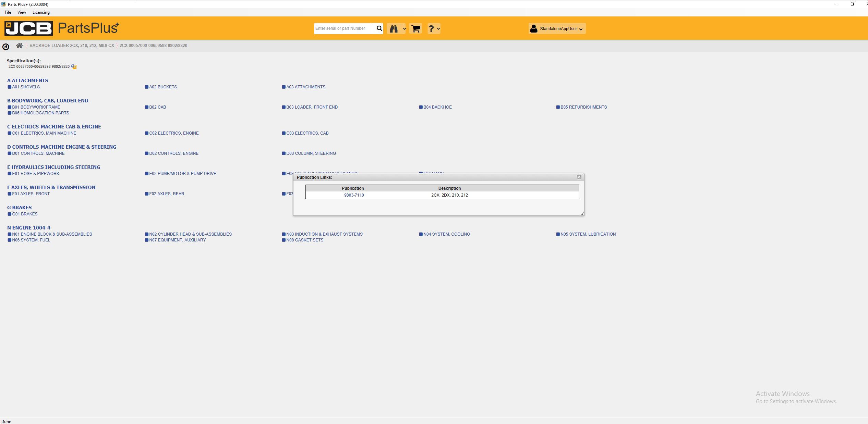
Task: Open the shopping cart
Action: (x=415, y=29)
